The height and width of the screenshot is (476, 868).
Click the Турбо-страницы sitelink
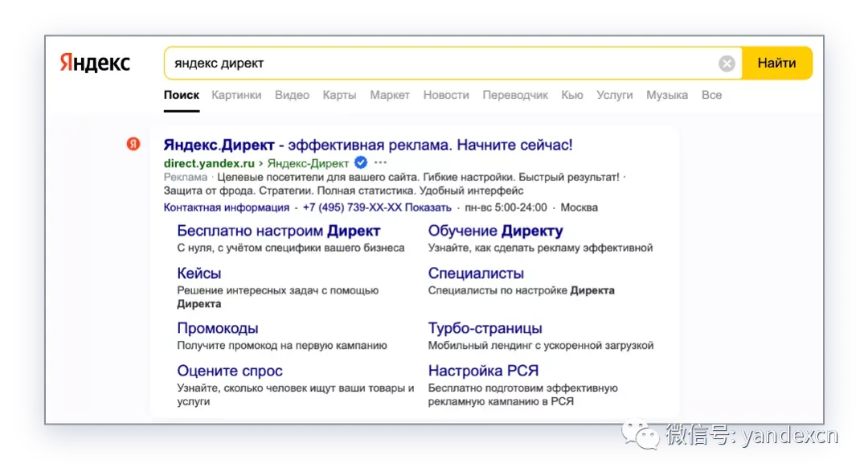coord(485,328)
